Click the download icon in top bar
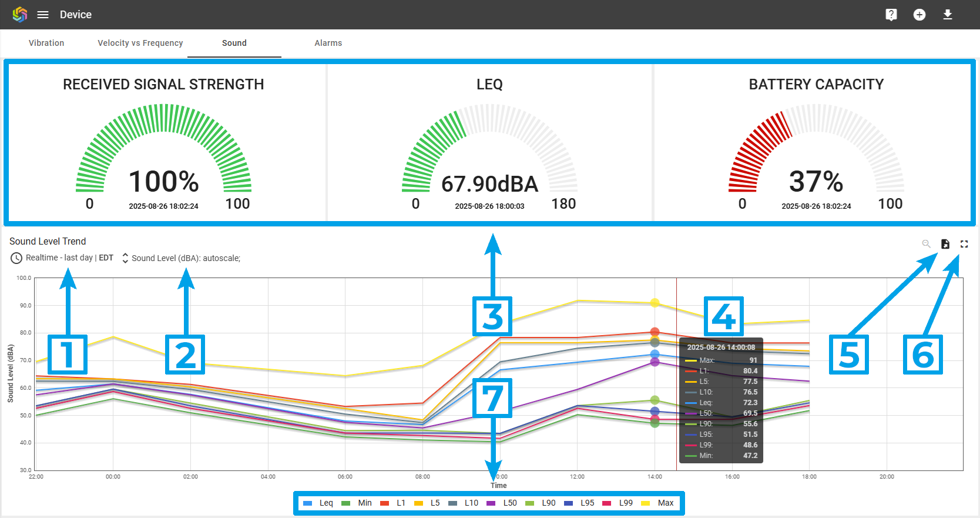This screenshot has height=518, width=980. tap(947, 15)
